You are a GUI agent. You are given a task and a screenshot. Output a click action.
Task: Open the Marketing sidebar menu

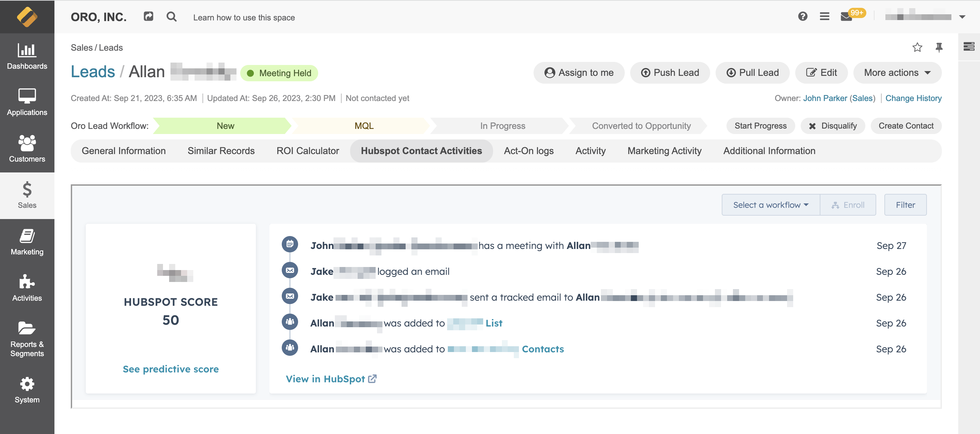click(x=27, y=241)
